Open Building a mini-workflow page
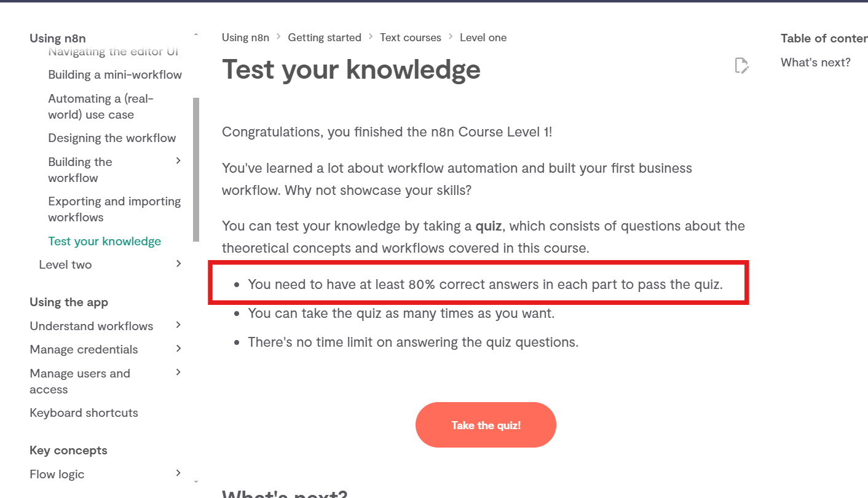Image resolution: width=868 pixels, height=498 pixels. pos(115,74)
